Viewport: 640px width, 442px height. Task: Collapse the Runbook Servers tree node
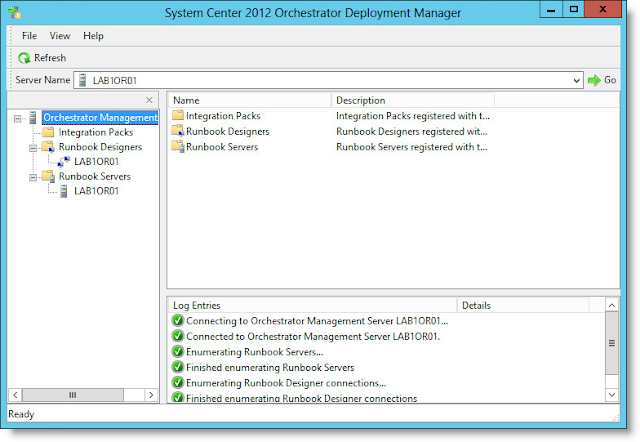click(x=33, y=178)
